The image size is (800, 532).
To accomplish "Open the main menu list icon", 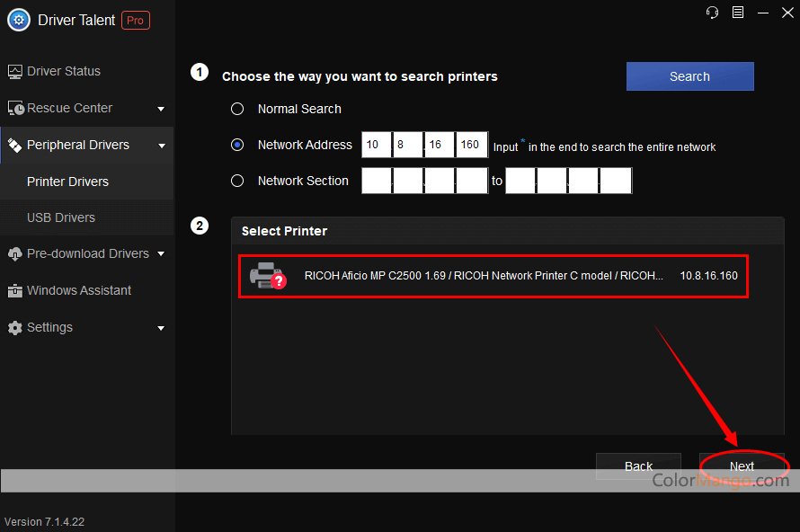I will (738, 12).
